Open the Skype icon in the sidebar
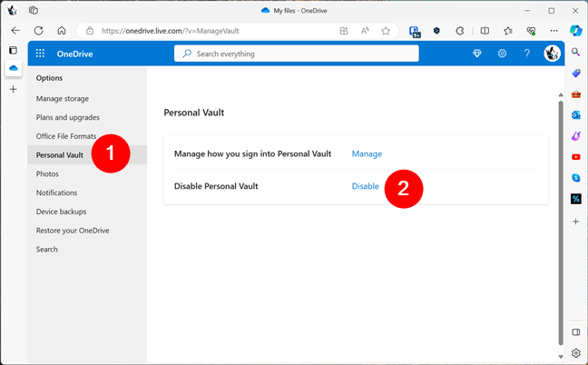Screen dimensions: 588x365 click(x=576, y=177)
